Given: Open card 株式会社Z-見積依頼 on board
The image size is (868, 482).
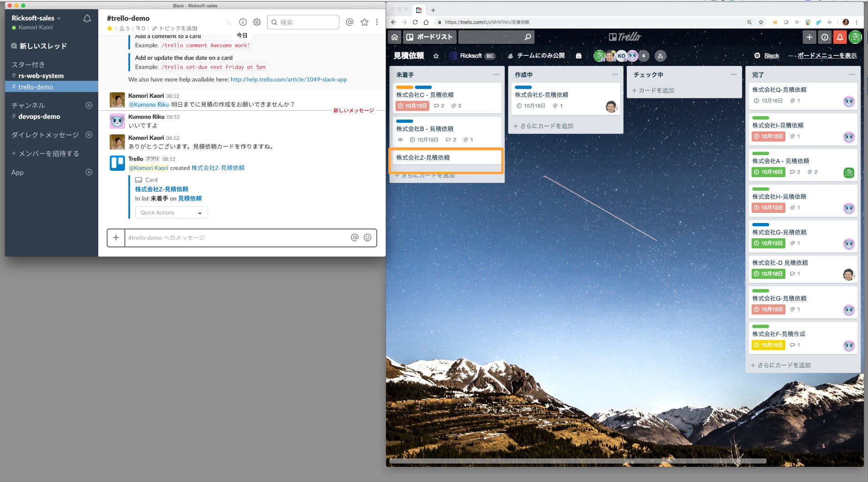Looking at the screenshot, I should (446, 157).
